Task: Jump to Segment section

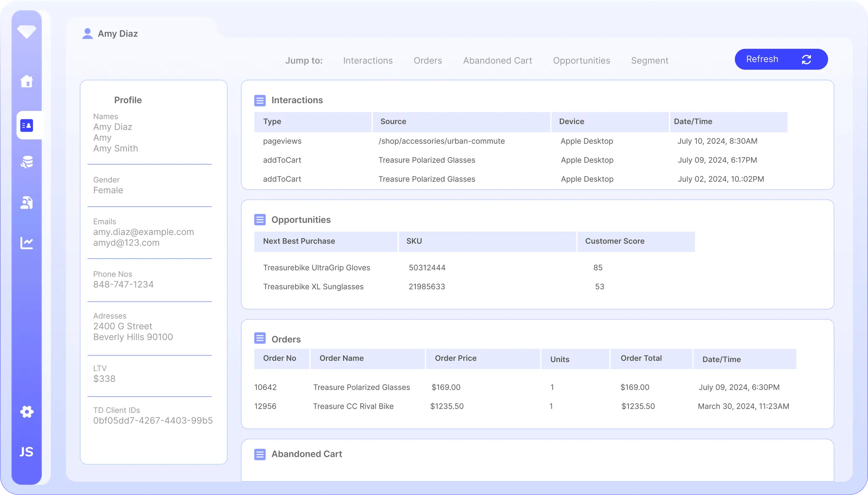Action: [649, 61]
